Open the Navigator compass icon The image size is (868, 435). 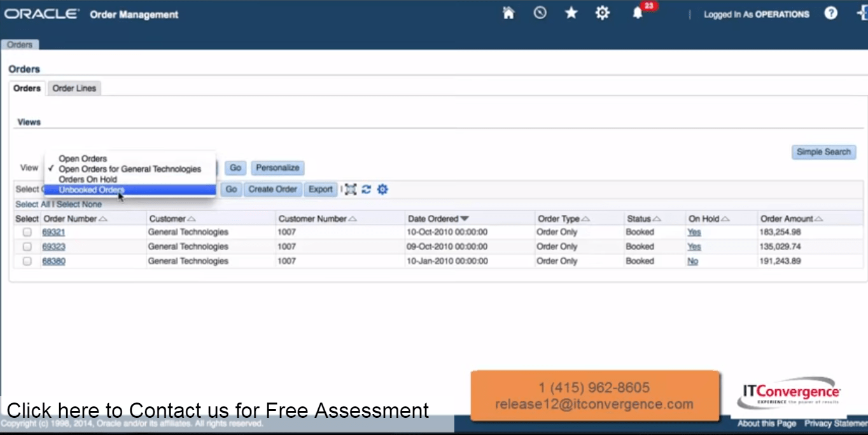(x=540, y=13)
